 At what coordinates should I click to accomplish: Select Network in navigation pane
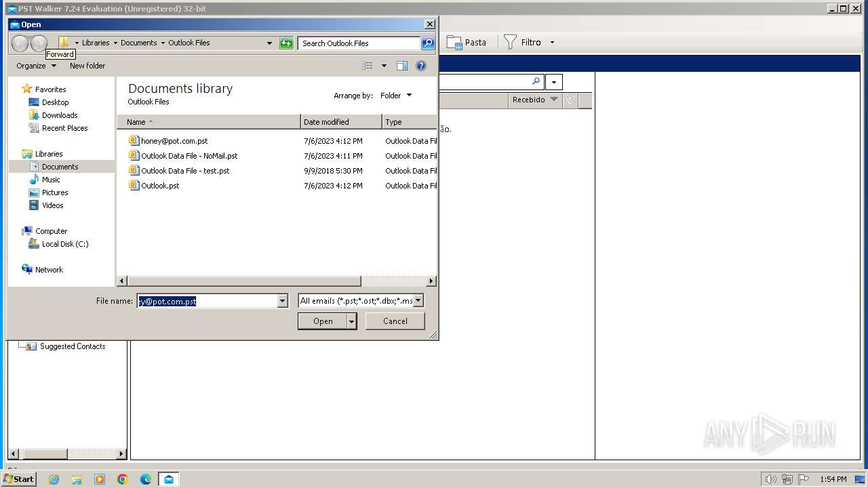(43, 270)
